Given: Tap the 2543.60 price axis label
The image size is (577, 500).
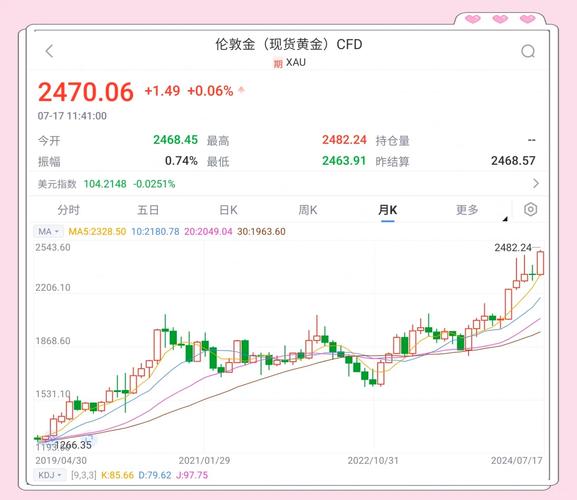Looking at the screenshot, I should click(x=53, y=247).
